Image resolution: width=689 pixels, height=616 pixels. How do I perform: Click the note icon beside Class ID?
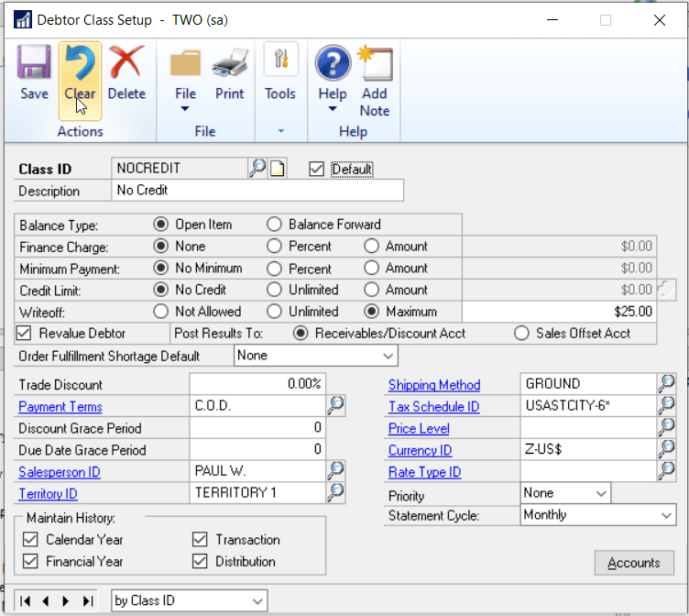277,168
